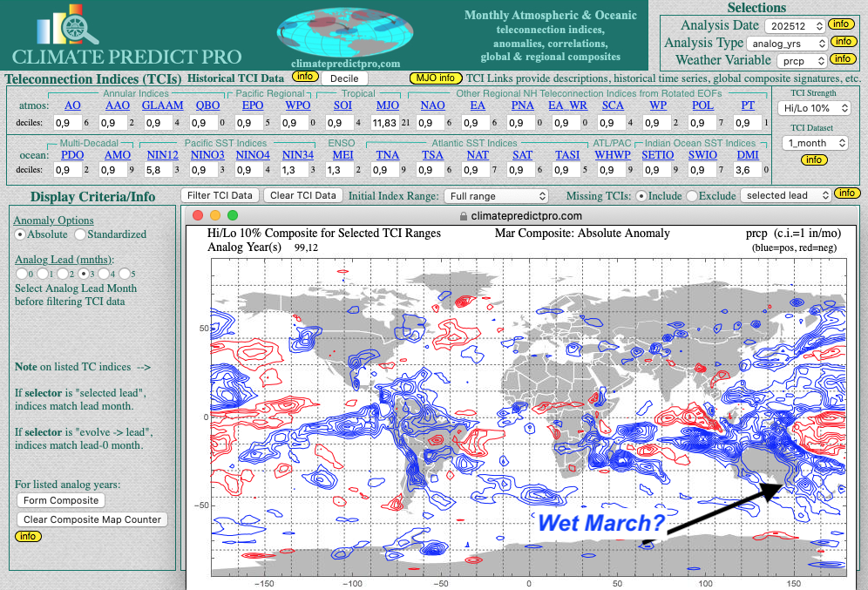Open the NAO teleconnection index link
The width and height of the screenshot is (868, 590).
click(x=432, y=105)
